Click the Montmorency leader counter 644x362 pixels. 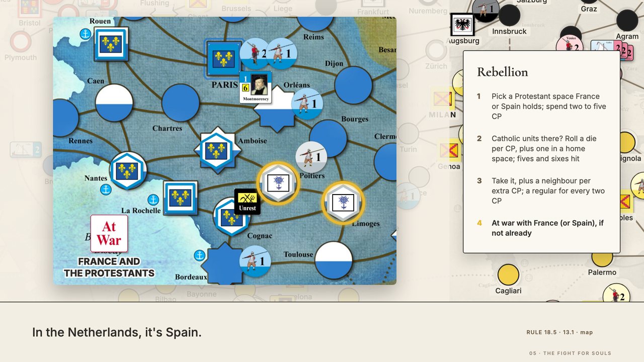tap(256, 87)
